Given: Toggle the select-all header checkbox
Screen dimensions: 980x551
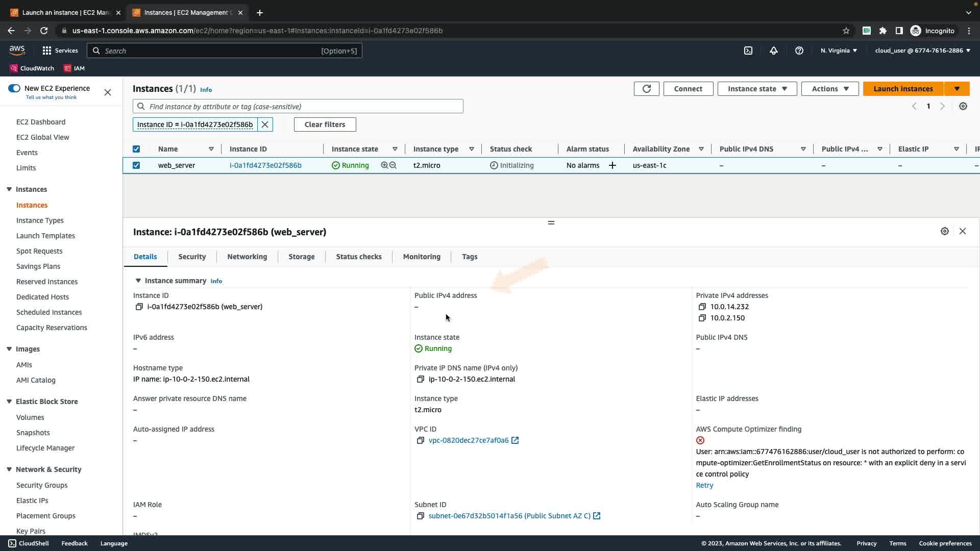Looking at the screenshot, I should pos(136,149).
